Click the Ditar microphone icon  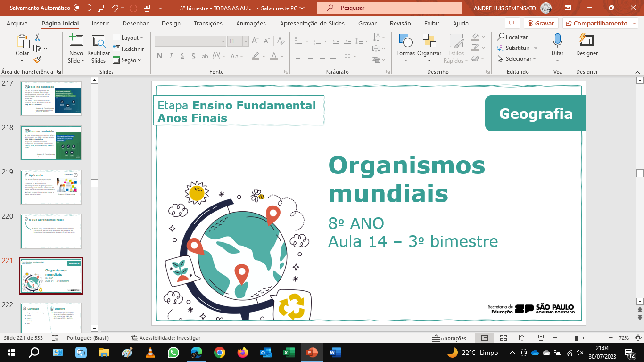point(558,41)
